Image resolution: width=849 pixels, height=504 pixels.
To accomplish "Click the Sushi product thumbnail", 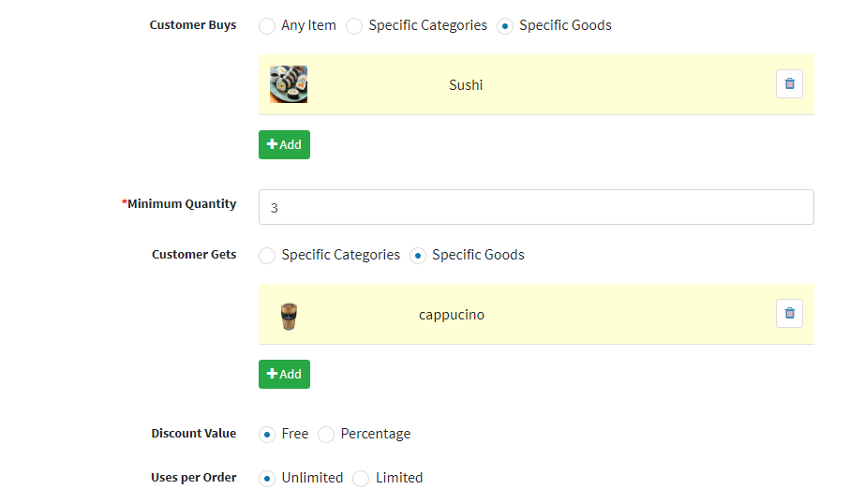I will point(289,84).
